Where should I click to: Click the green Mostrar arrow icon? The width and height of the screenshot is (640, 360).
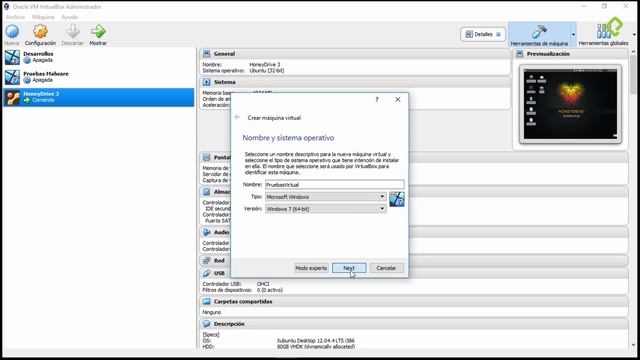coord(98,31)
